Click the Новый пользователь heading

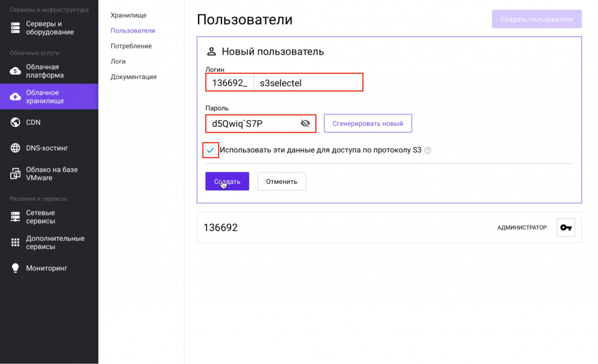pyautogui.click(x=273, y=51)
